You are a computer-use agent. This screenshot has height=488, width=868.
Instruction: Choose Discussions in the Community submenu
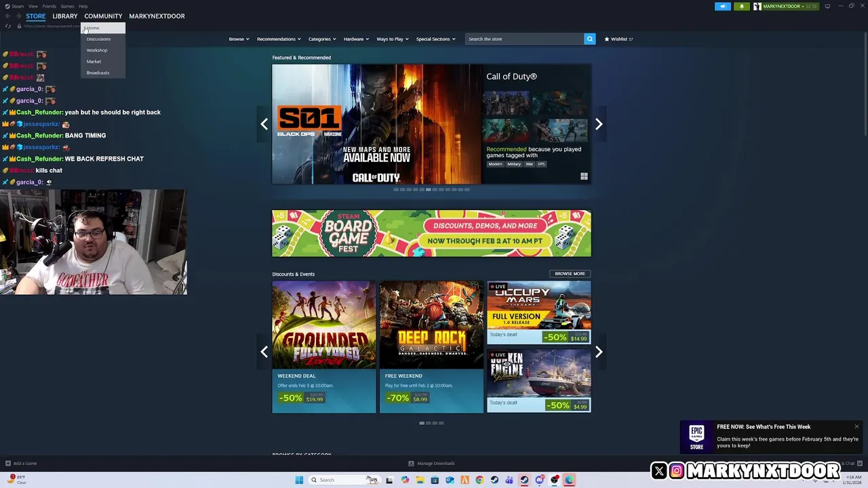tap(103, 39)
